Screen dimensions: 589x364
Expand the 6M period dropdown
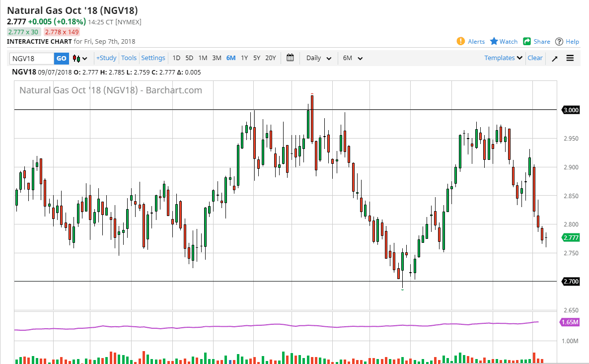pyautogui.click(x=353, y=58)
